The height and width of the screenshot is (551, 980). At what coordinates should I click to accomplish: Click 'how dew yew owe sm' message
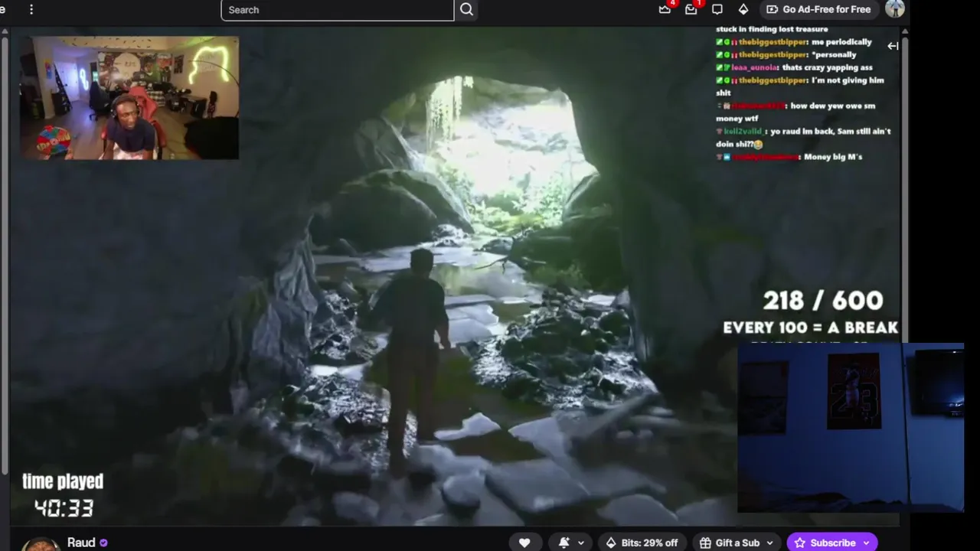(832, 106)
